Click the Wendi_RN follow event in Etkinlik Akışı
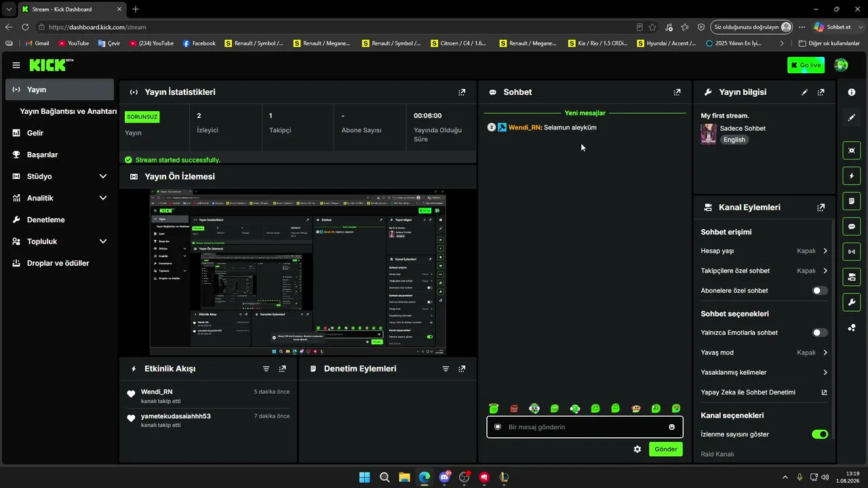Screen dimensions: 868x488 208,396
